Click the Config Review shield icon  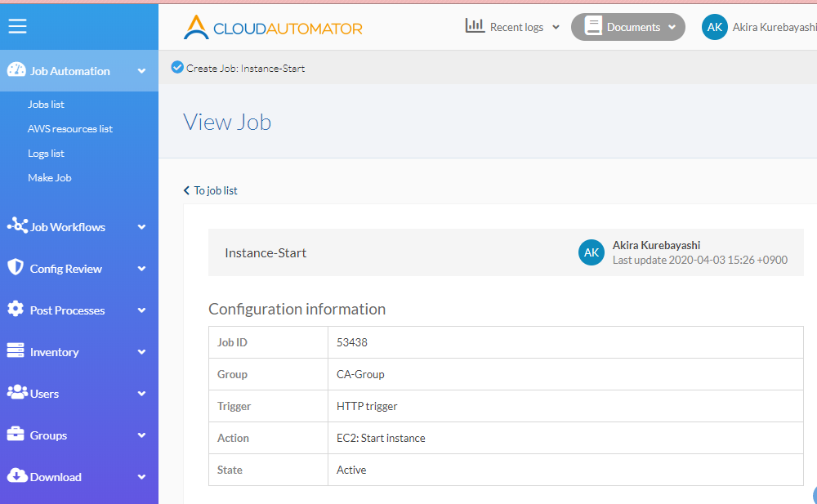pos(16,267)
